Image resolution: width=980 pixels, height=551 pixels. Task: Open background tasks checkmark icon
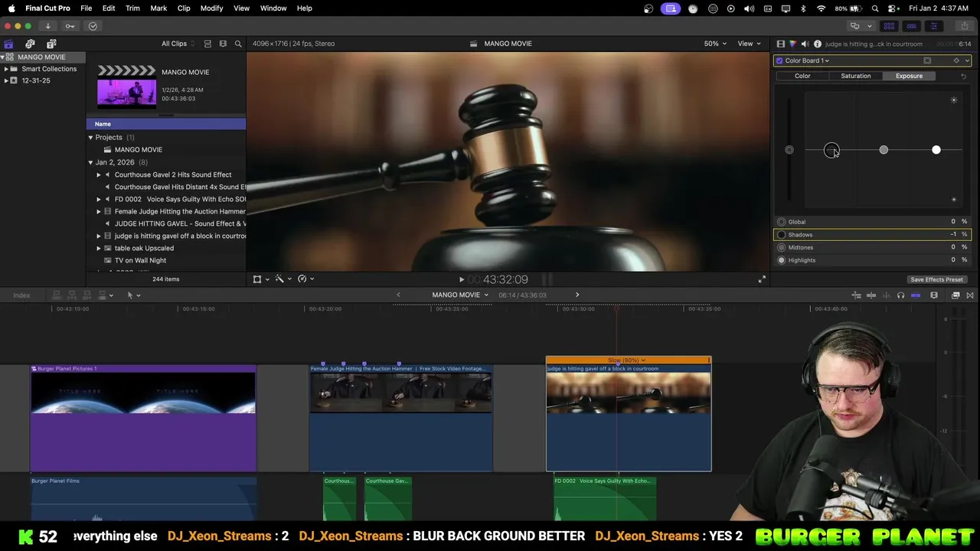pos(93,26)
